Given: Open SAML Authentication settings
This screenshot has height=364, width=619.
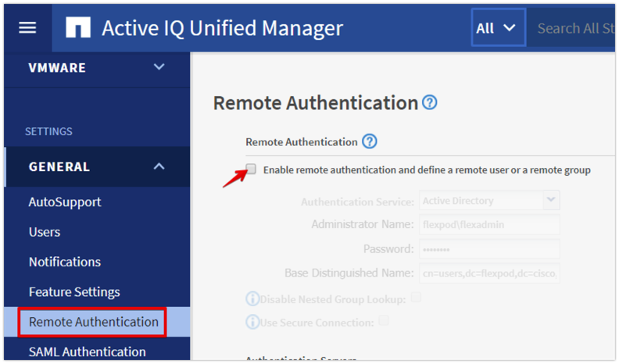Looking at the screenshot, I should click(88, 352).
